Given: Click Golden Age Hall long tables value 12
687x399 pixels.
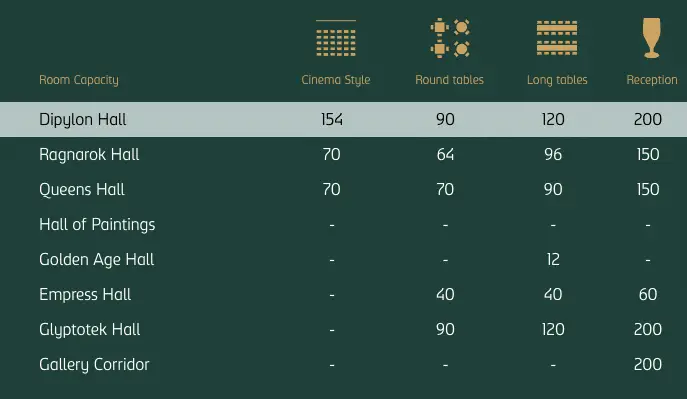Looking at the screenshot, I should pos(553,260).
